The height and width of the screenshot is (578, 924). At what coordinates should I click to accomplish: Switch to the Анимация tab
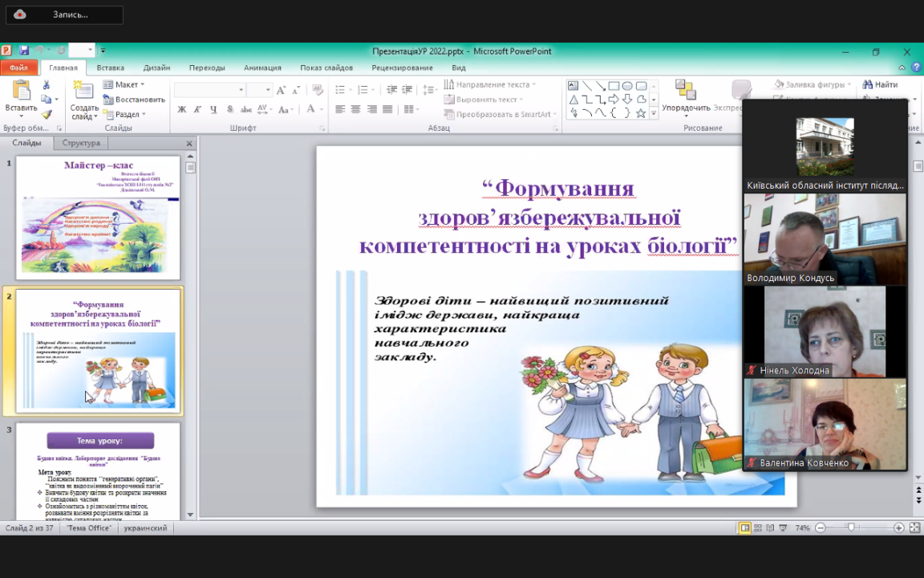pyautogui.click(x=262, y=67)
